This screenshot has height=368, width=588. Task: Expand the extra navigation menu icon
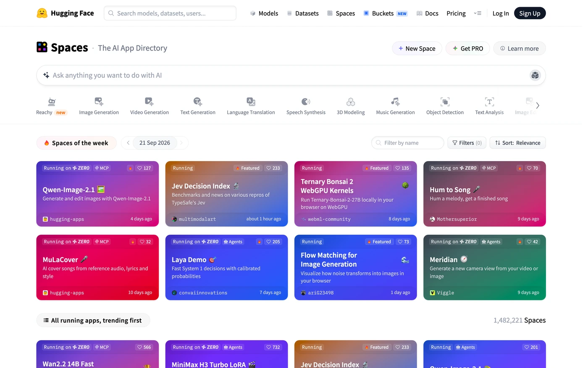pos(478,13)
